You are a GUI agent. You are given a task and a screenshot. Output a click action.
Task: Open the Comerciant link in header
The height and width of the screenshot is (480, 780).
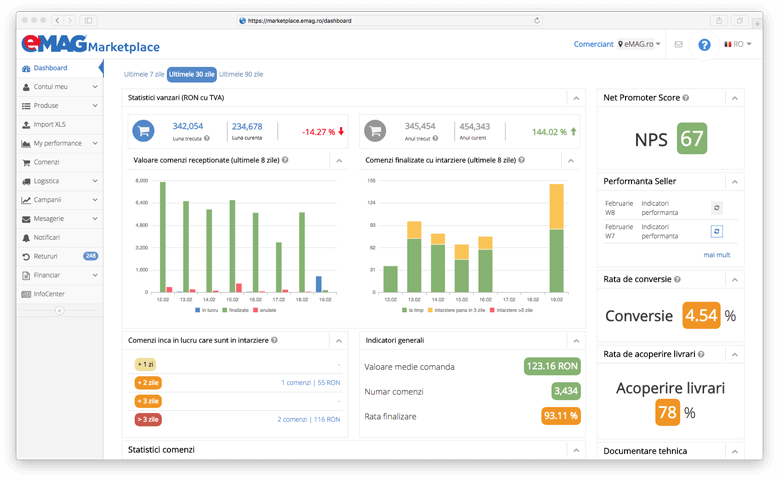[593, 44]
